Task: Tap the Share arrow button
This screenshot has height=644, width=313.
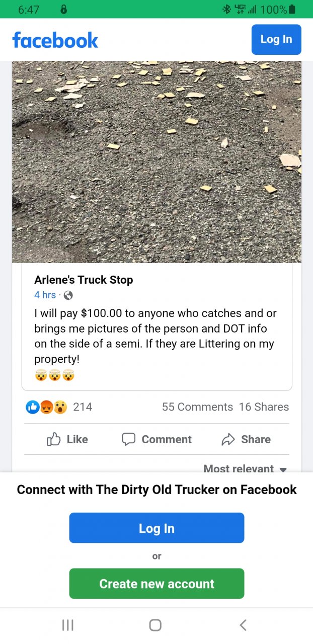Action: pyautogui.click(x=246, y=439)
